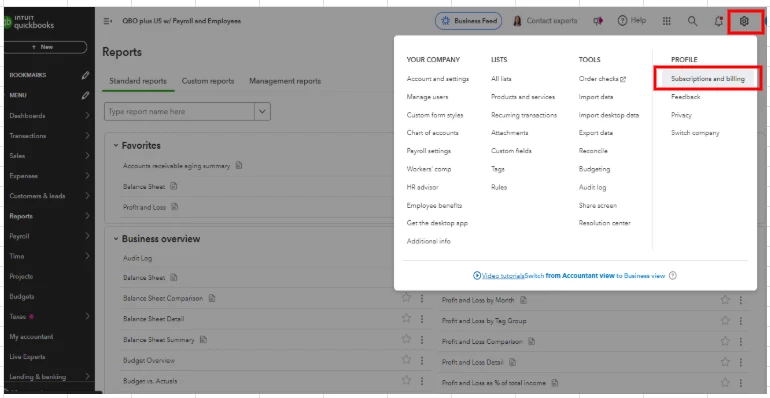The height and width of the screenshot is (398, 770).
Task: Switch to the Custom reports tab
Action: [x=208, y=81]
